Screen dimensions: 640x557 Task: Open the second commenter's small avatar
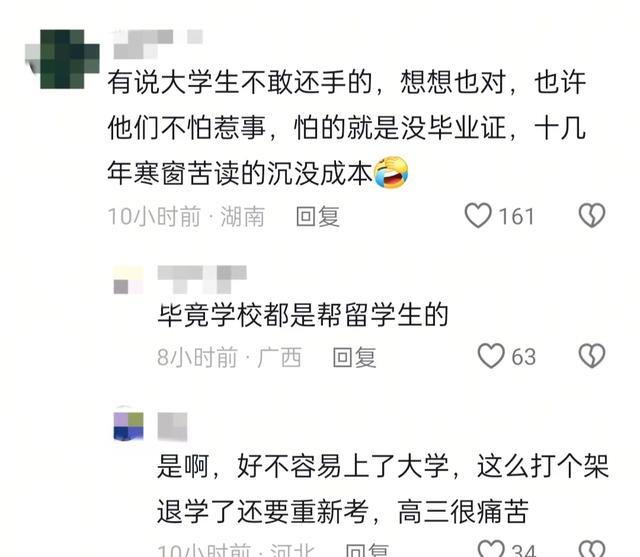[x=128, y=280]
